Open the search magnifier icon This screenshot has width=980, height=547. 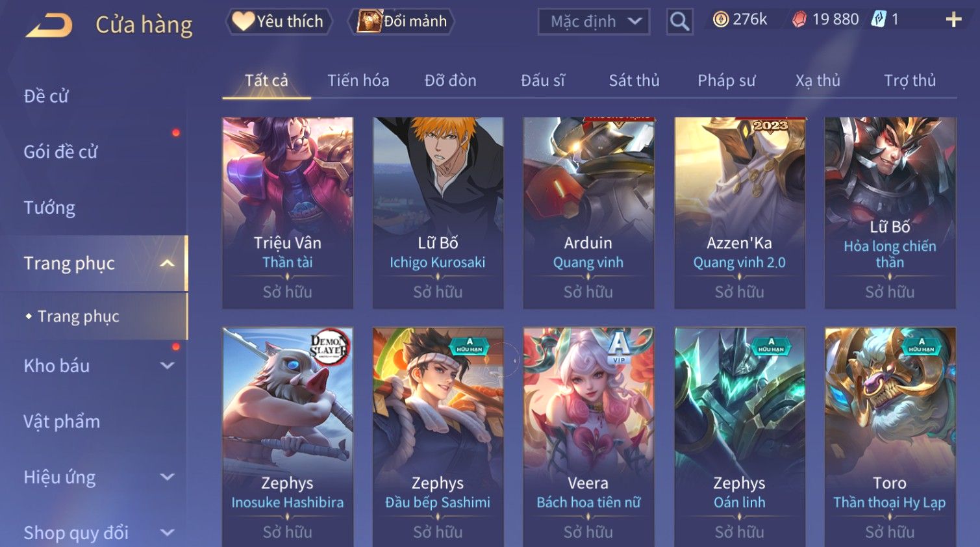coord(679,22)
